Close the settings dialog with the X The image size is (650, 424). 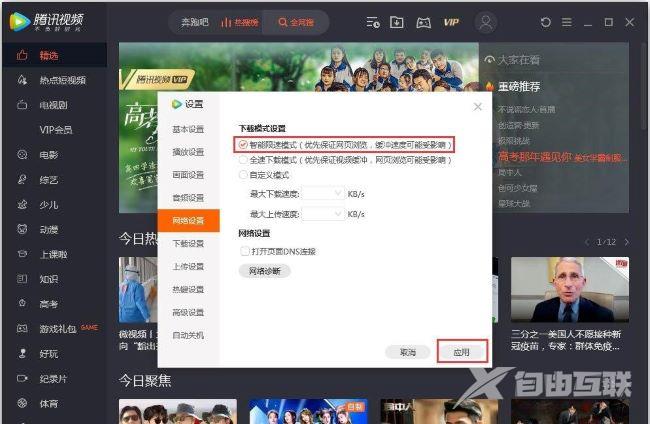(478, 107)
